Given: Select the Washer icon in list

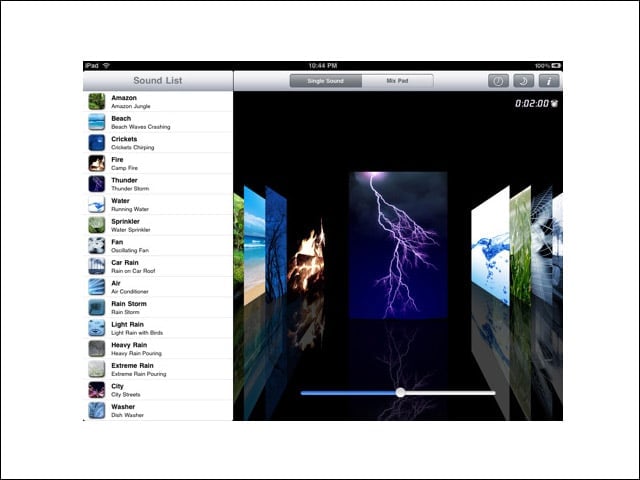Looking at the screenshot, I should [97, 410].
